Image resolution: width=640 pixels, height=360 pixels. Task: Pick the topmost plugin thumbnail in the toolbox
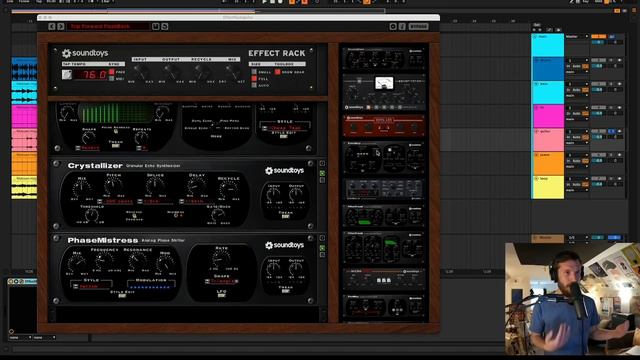coord(384,58)
